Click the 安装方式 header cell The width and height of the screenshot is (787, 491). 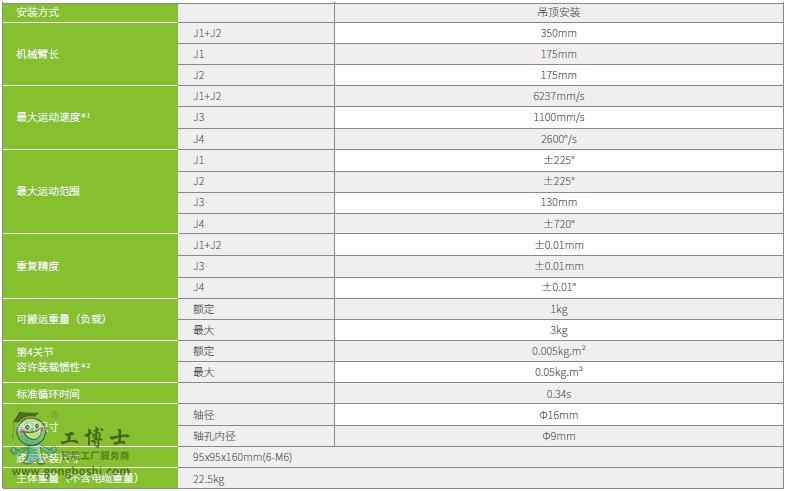(41, 12)
